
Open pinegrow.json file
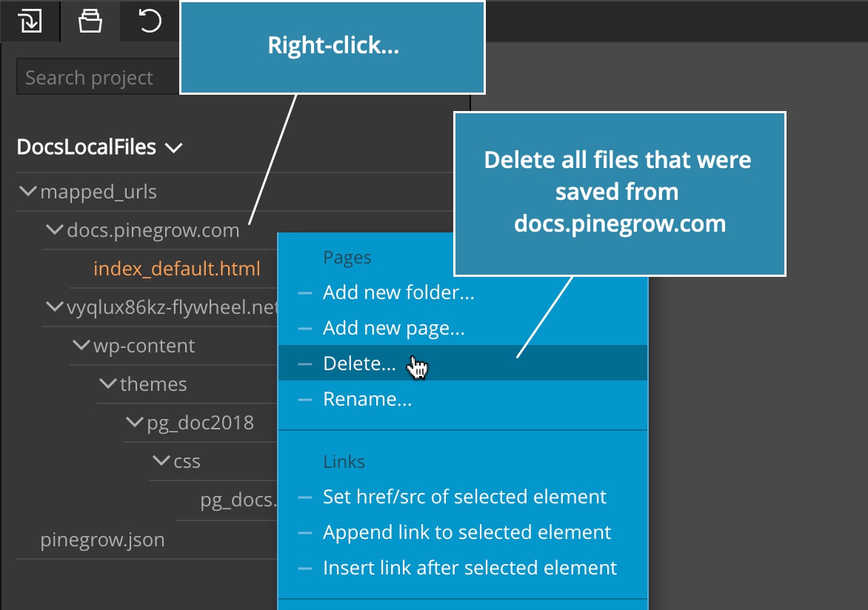click(102, 540)
